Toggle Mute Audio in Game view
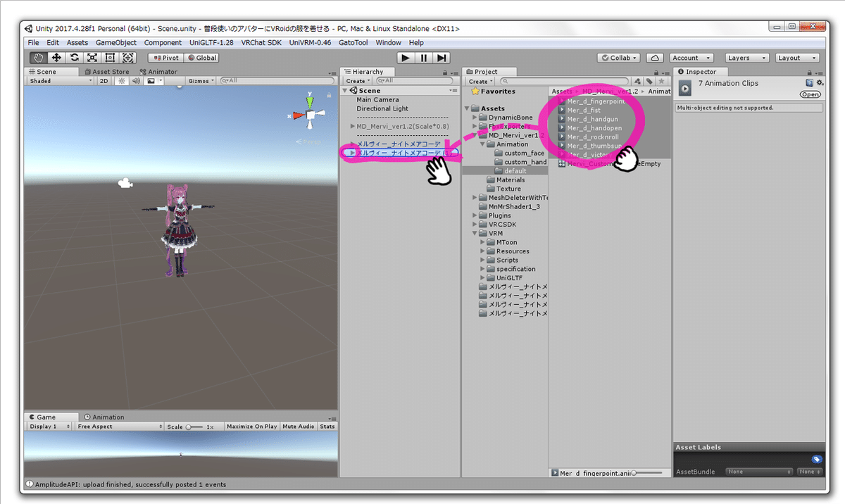This screenshot has height=504, width=845. tap(299, 427)
